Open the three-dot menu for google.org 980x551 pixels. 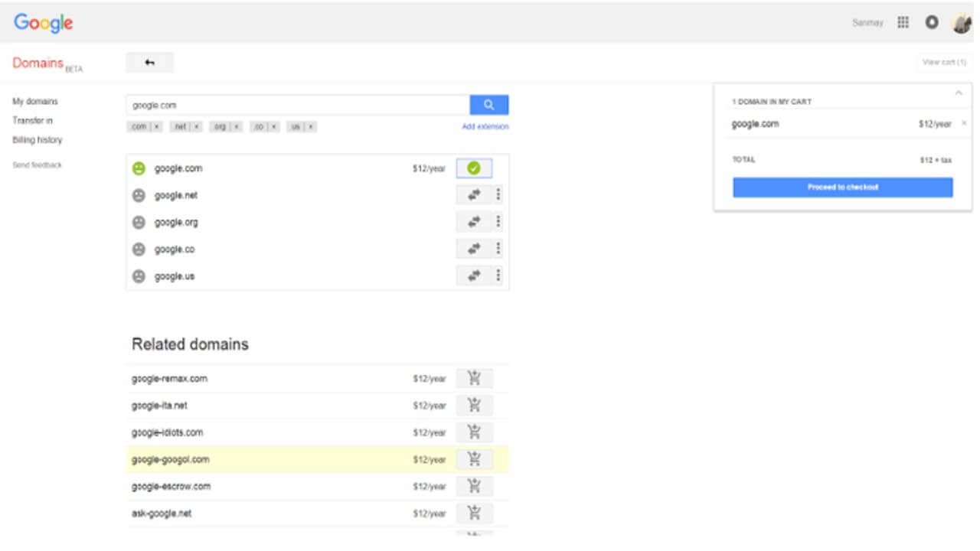point(498,222)
